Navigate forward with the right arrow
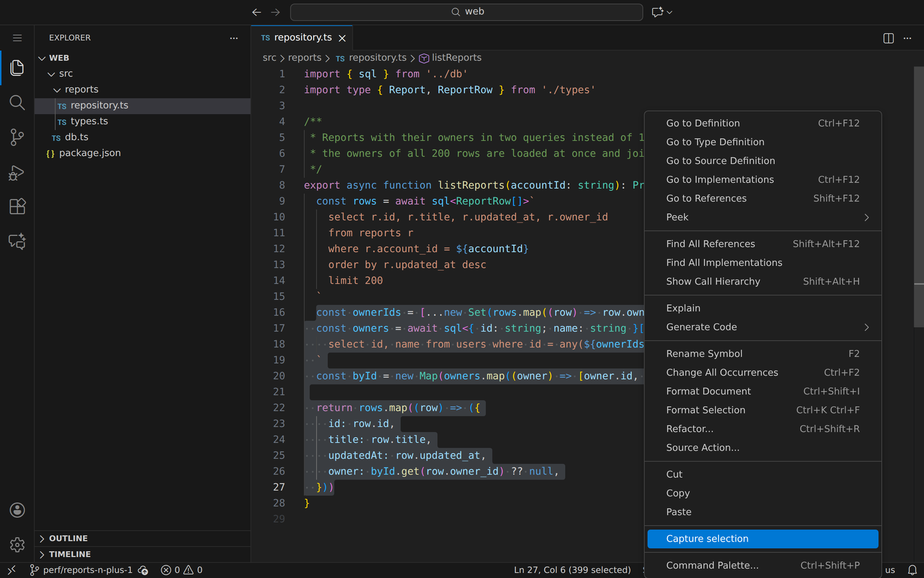Viewport: 924px width, 578px height. click(275, 12)
